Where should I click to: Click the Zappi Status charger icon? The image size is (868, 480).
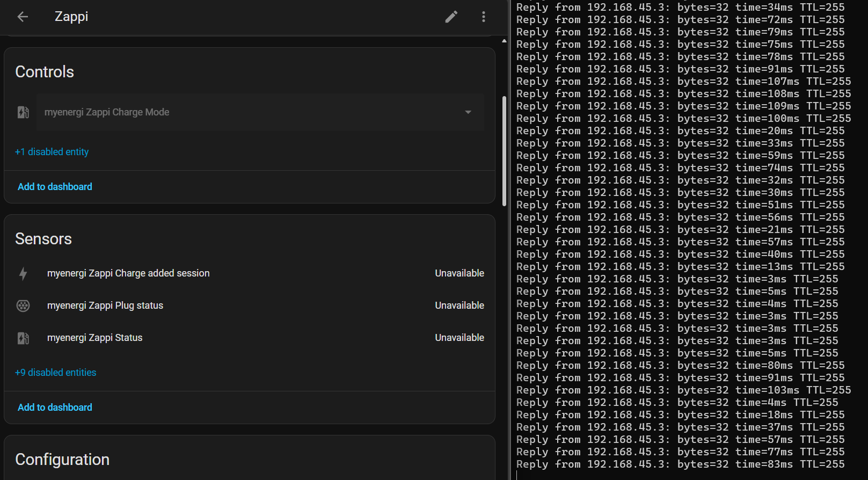tap(23, 338)
